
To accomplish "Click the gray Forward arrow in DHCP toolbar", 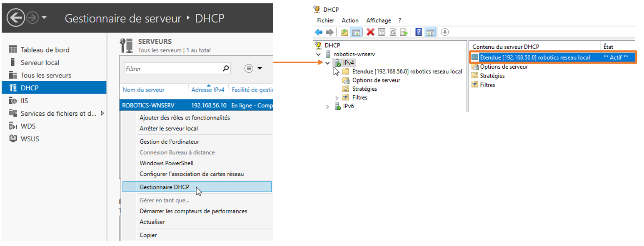I will (329, 32).
